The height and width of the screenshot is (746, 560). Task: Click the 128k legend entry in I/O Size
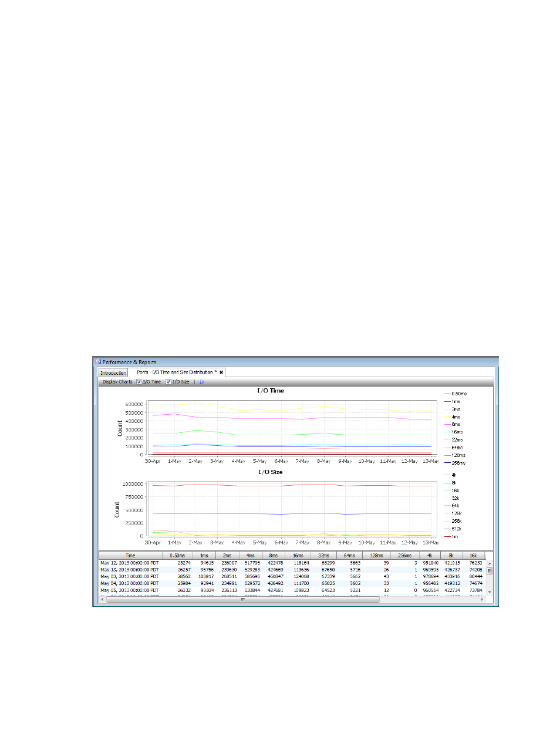pyautogui.click(x=453, y=513)
